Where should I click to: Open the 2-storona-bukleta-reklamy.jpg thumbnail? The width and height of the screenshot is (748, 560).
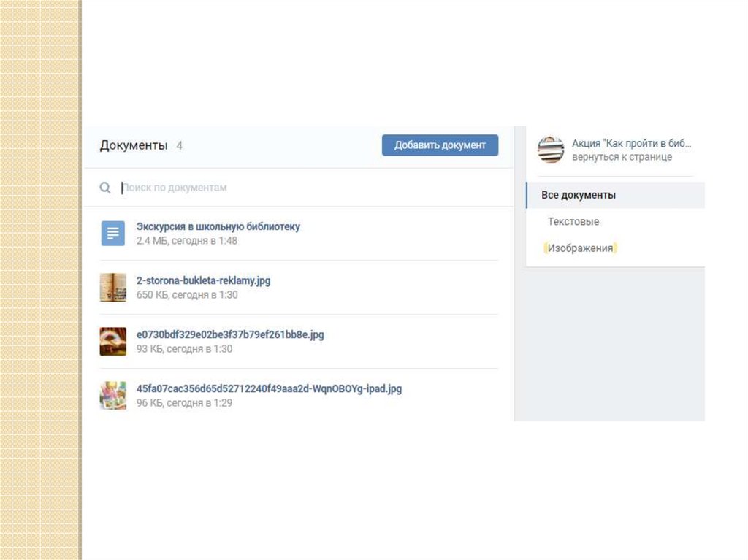tap(113, 287)
